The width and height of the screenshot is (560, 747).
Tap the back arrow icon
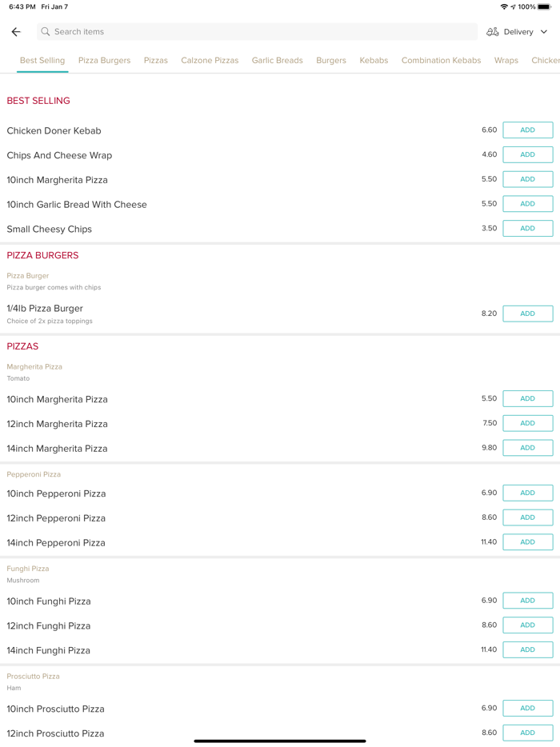coord(16,32)
